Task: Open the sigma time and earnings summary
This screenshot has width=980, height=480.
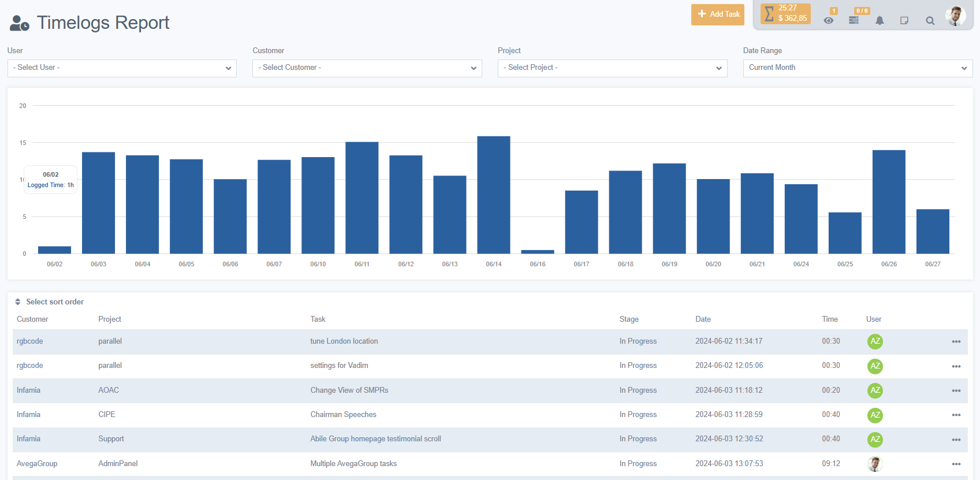Action: coord(785,14)
